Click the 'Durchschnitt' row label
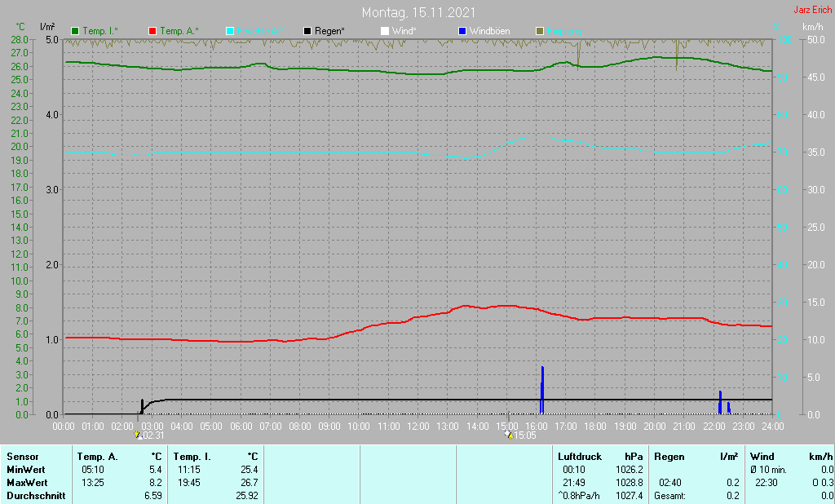 point(36,496)
